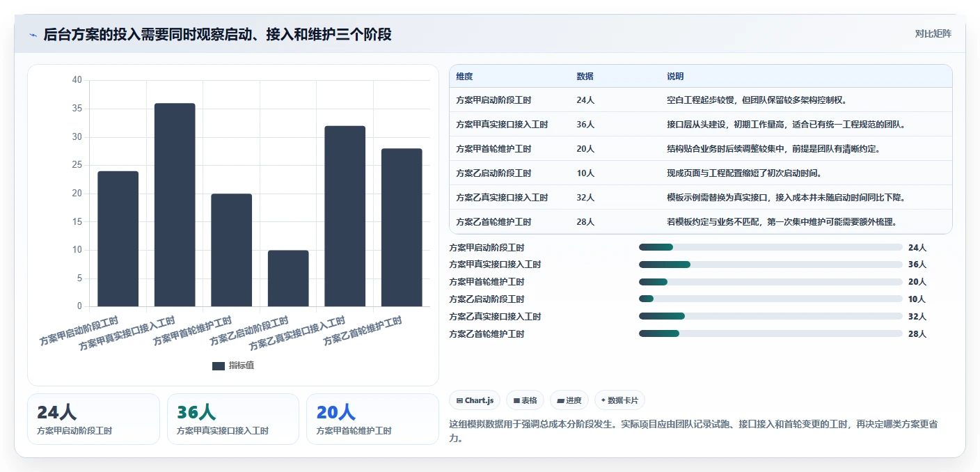980x472 pixels.
Task: Click the 对比矩阵 label in the header
Action: 933,33
